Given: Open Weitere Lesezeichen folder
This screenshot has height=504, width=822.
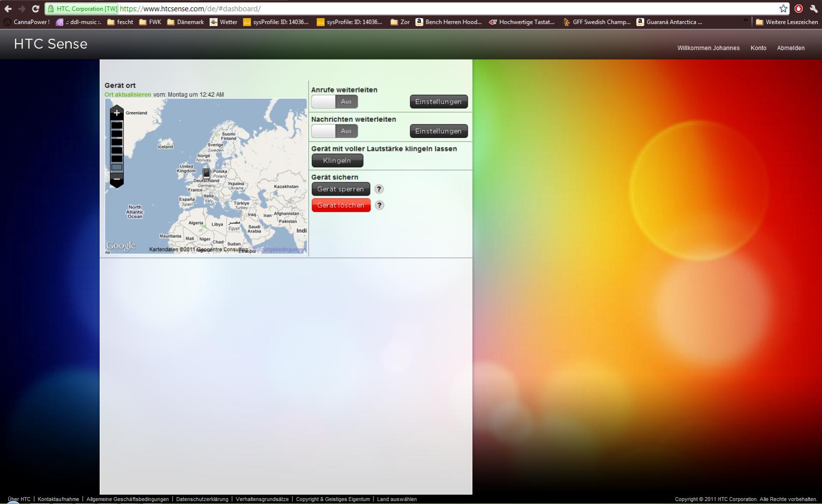Looking at the screenshot, I should tap(787, 22).
